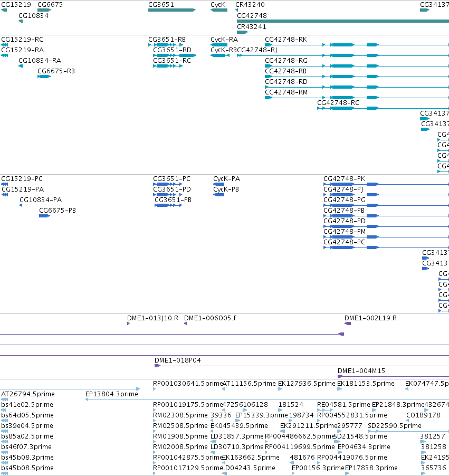Viewport: 449px width, 476px height.
Task: Select EST LD31857.3prime
Action: [x=237, y=436]
